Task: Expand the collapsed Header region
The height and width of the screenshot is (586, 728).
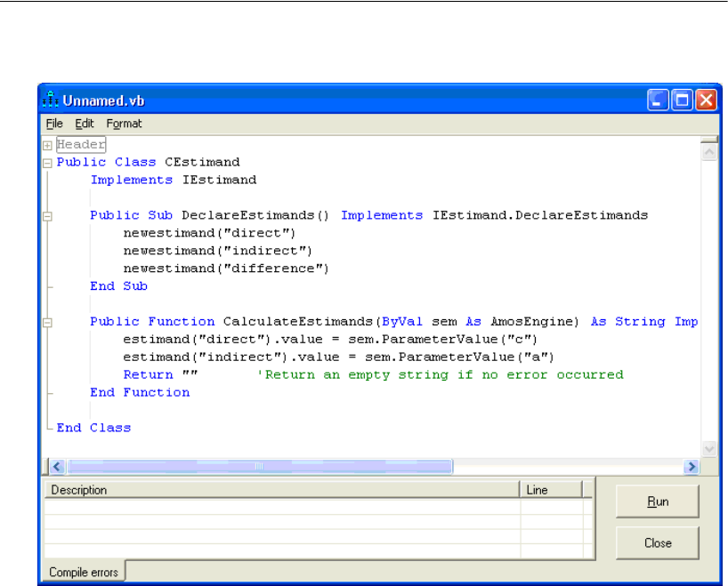Action: [x=47, y=146]
